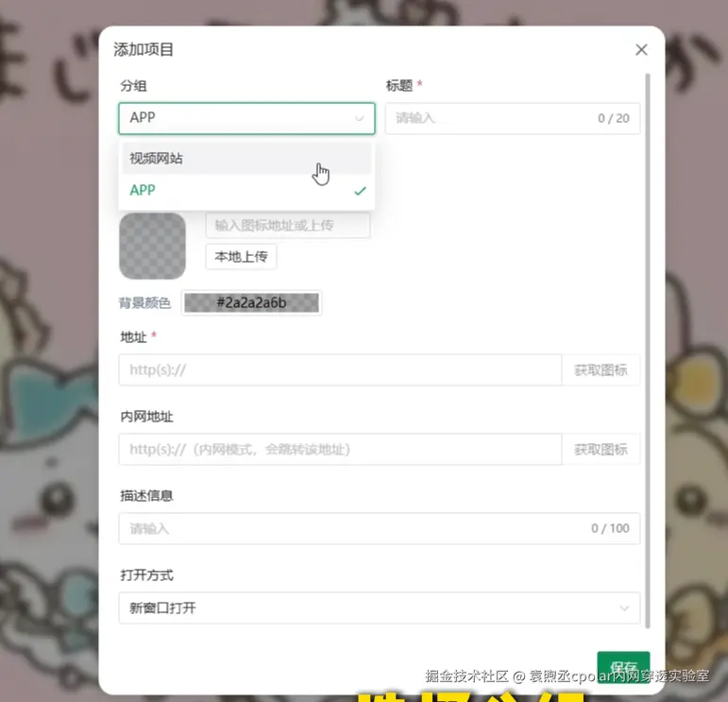Click the 描述信息 description input field
Screen dimensions: 728x702
[380, 528]
